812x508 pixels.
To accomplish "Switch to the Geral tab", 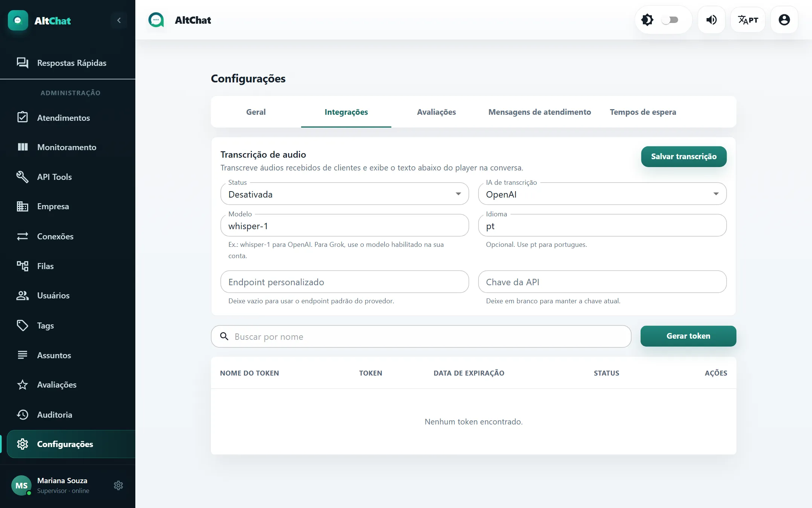I will [x=256, y=112].
